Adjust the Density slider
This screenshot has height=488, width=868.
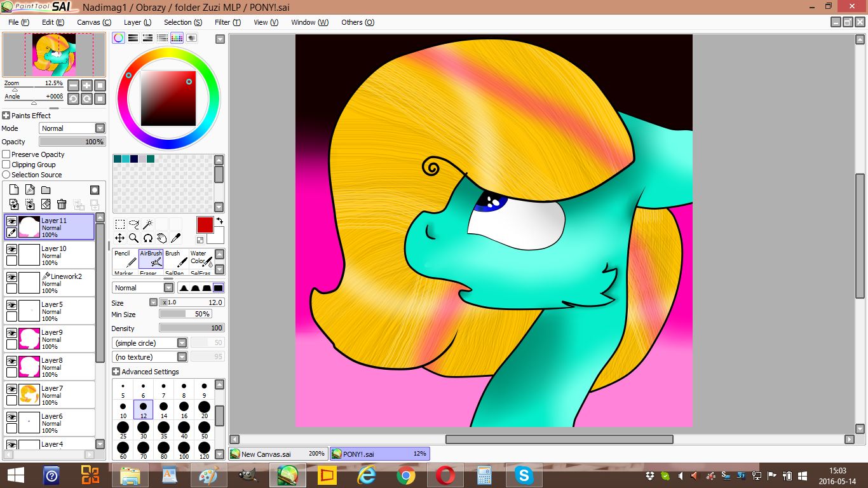tap(191, 328)
